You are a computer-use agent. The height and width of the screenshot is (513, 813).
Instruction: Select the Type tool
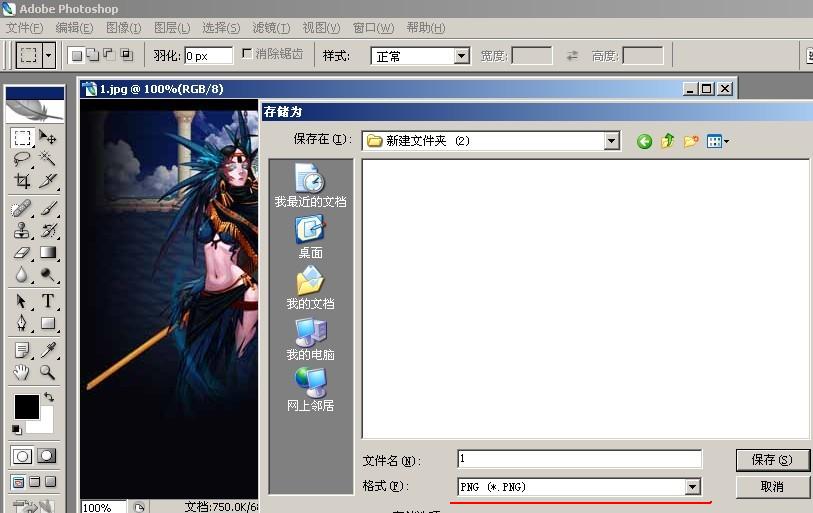pyautogui.click(x=48, y=301)
